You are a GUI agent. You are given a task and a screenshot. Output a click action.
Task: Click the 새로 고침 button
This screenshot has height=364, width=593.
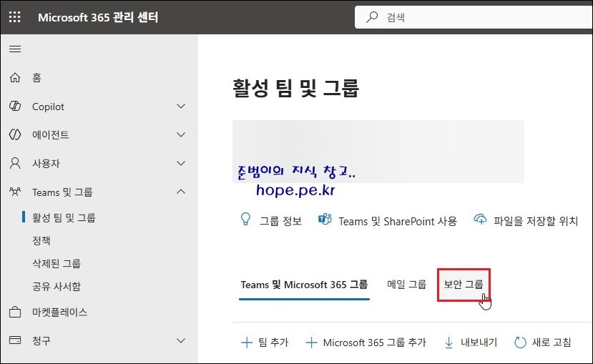coord(543,343)
